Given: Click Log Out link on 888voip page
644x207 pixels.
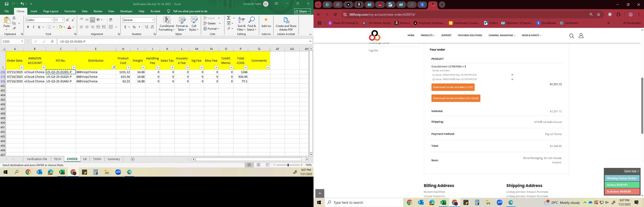Looking at the screenshot, I should click(x=373, y=50).
